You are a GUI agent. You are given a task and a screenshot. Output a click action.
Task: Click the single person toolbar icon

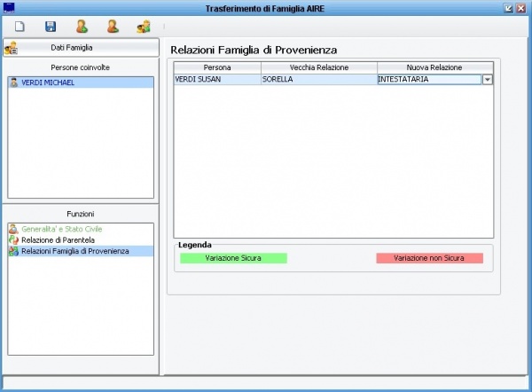113,27
